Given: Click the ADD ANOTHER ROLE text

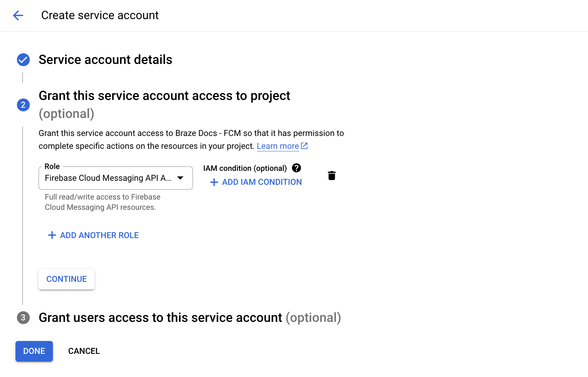Looking at the screenshot, I should coord(99,235).
